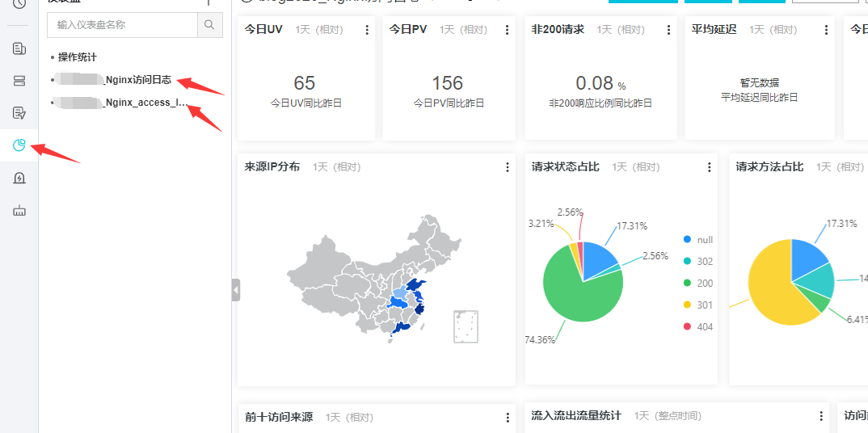Select the 操作统计 dashboard group

pyautogui.click(x=78, y=57)
